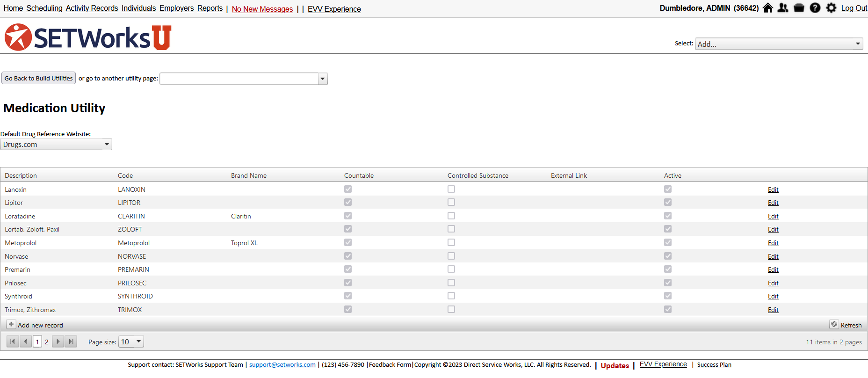This screenshot has width=868, height=378.
Task: Click the Active column header
Action: pyautogui.click(x=673, y=175)
